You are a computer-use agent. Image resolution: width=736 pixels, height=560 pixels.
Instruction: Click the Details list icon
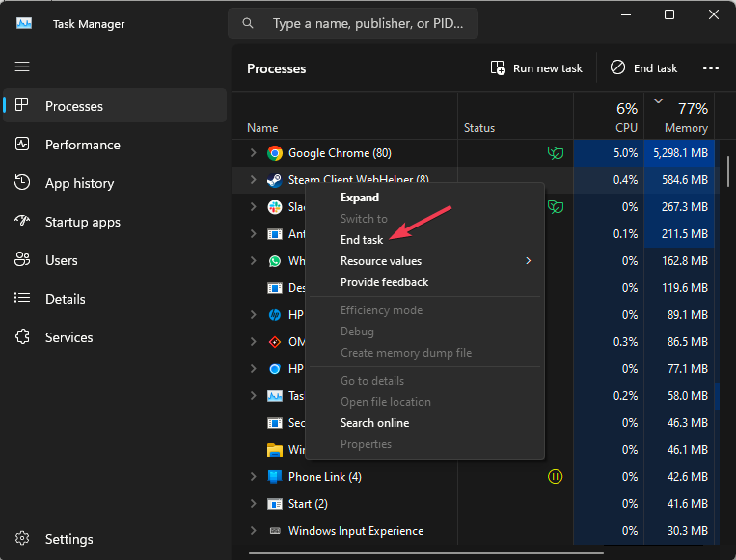tap(22, 298)
